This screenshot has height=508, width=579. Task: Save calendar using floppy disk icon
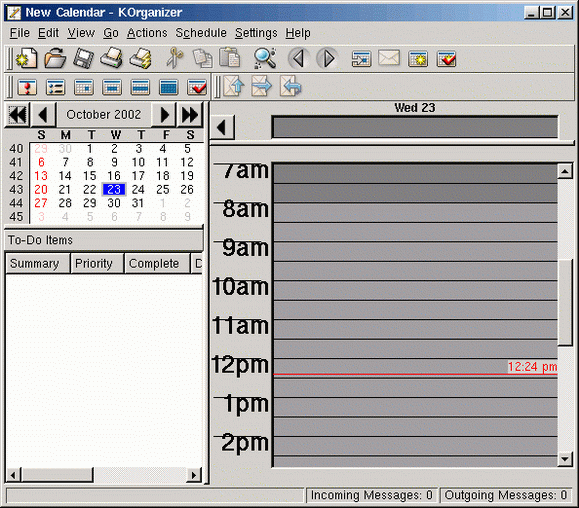tap(83, 58)
